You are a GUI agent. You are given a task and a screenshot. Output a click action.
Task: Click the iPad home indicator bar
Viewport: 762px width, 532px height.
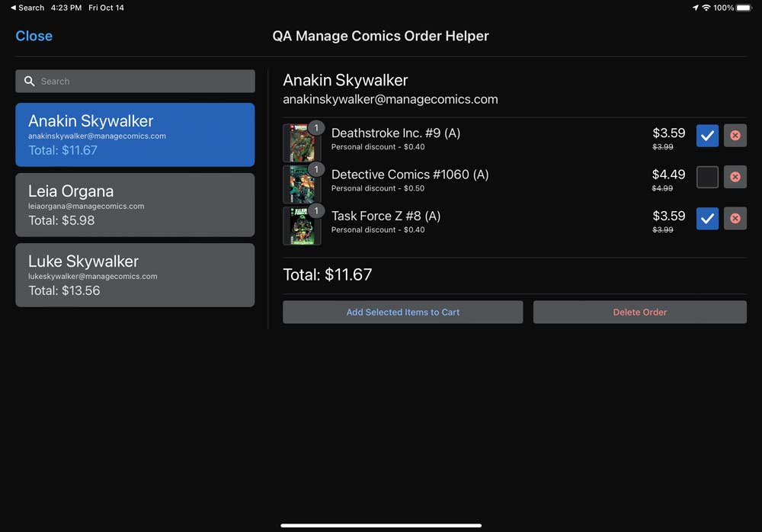(381, 525)
